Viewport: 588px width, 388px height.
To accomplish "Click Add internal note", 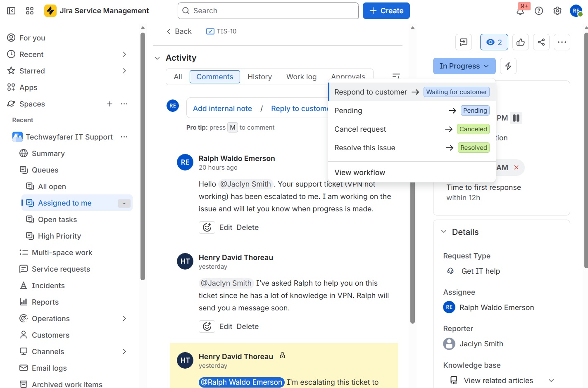I will click(x=222, y=109).
